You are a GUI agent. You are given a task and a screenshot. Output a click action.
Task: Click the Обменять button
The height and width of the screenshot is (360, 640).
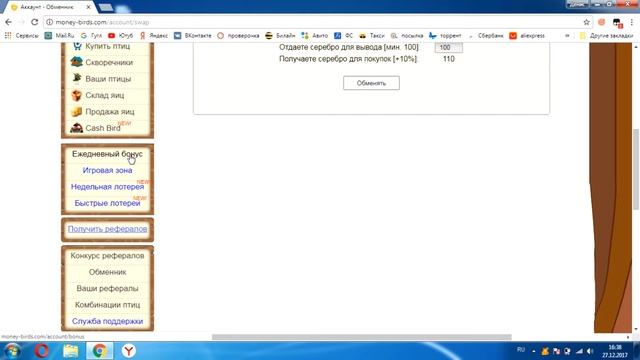[371, 83]
